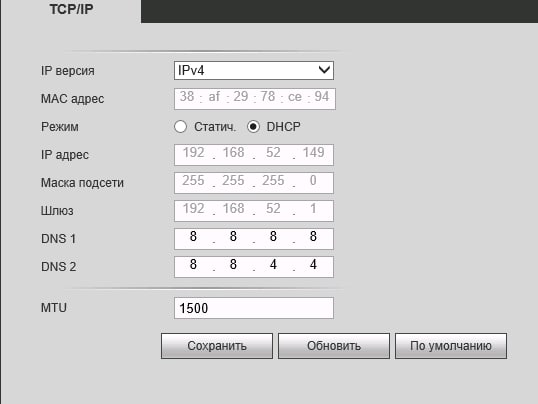The width and height of the screenshot is (538, 404).
Task: Click the Маска подсети field
Action: tap(254, 183)
